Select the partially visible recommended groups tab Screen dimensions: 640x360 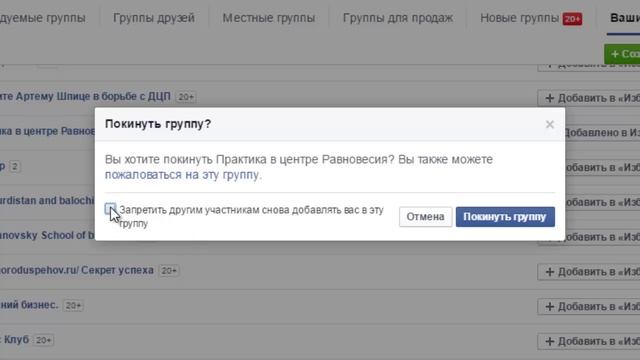click(42, 18)
